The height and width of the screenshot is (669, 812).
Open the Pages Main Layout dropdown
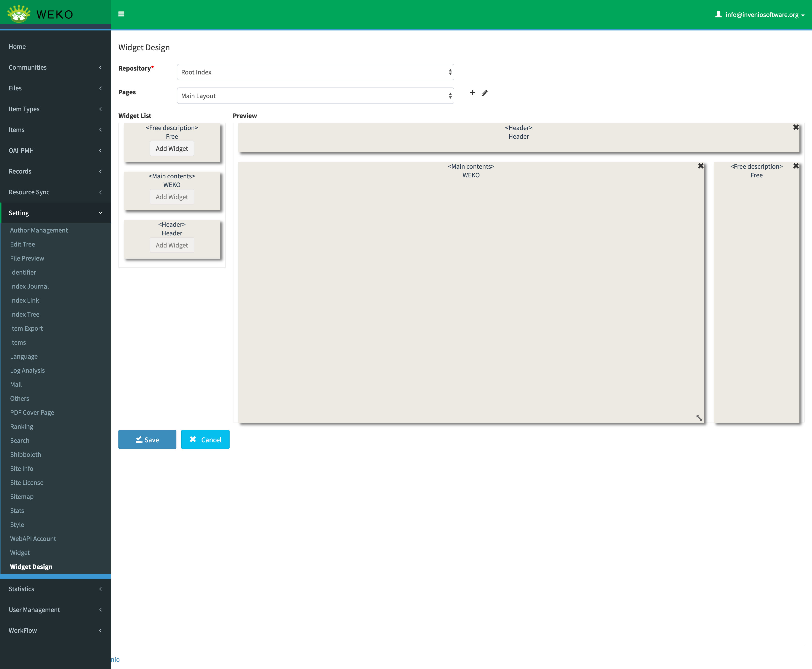pyautogui.click(x=315, y=95)
